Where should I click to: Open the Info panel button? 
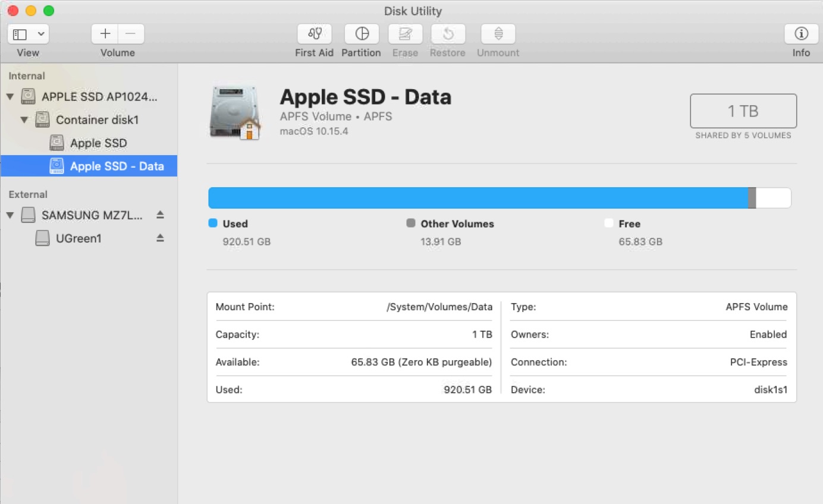point(802,34)
